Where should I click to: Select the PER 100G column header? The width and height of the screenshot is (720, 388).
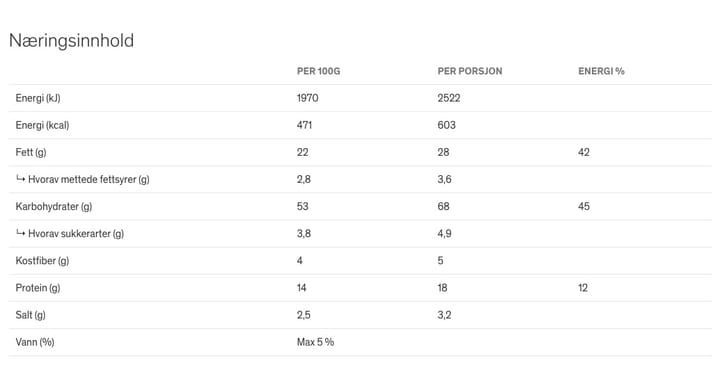318,71
